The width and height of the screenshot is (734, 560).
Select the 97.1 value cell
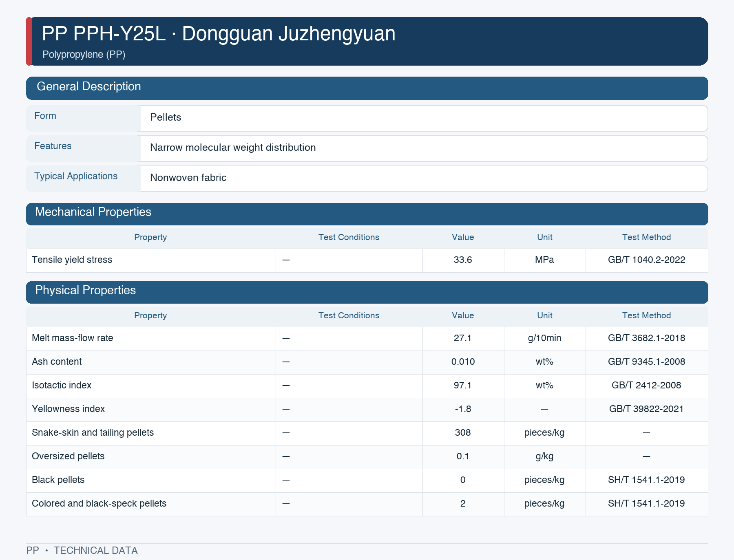(463, 386)
